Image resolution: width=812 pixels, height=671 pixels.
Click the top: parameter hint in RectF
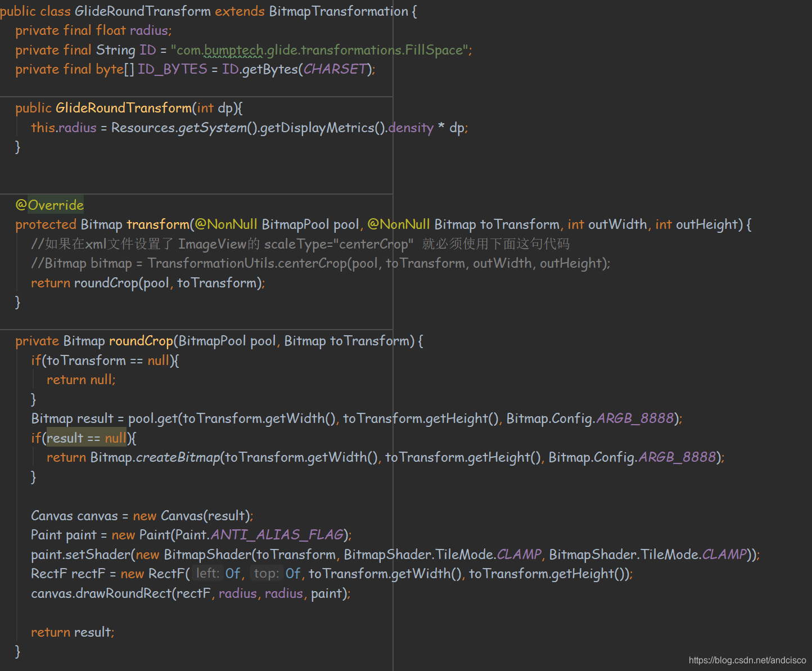tap(267, 574)
